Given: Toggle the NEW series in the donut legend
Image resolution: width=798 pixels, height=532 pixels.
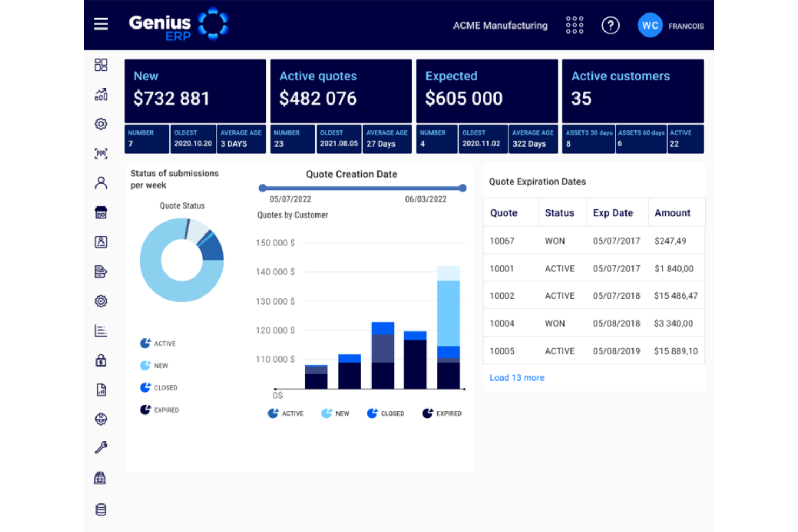Looking at the screenshot, I should (155, 365).
